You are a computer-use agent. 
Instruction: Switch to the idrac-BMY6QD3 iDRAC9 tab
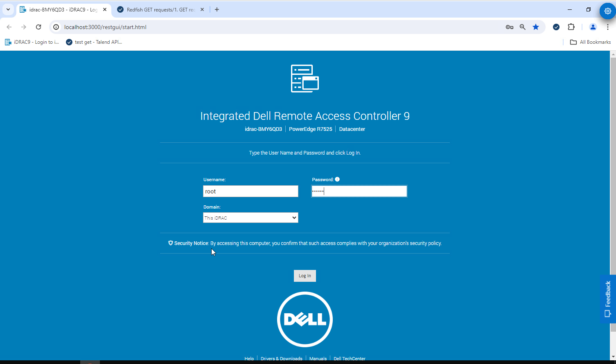63,9
